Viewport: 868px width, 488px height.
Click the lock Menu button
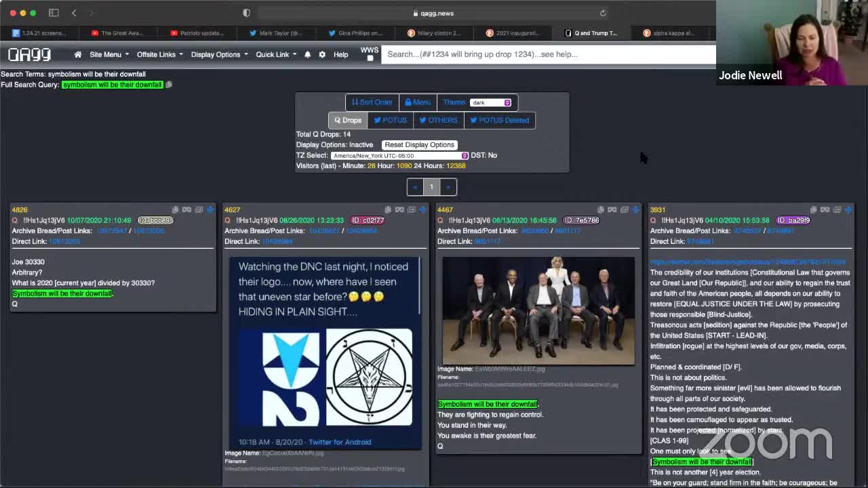click(x=418, y=102)
